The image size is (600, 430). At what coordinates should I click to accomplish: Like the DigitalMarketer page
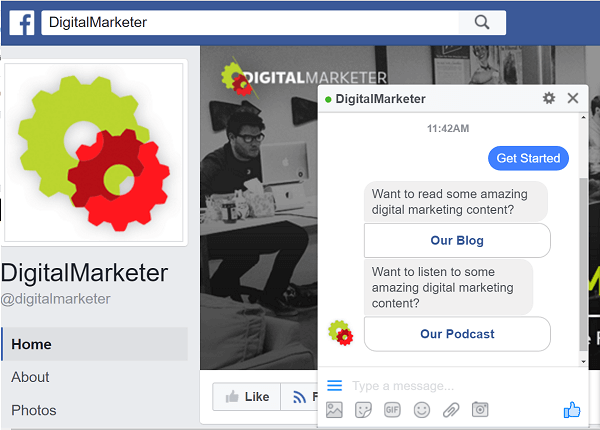tap(247, 397)
